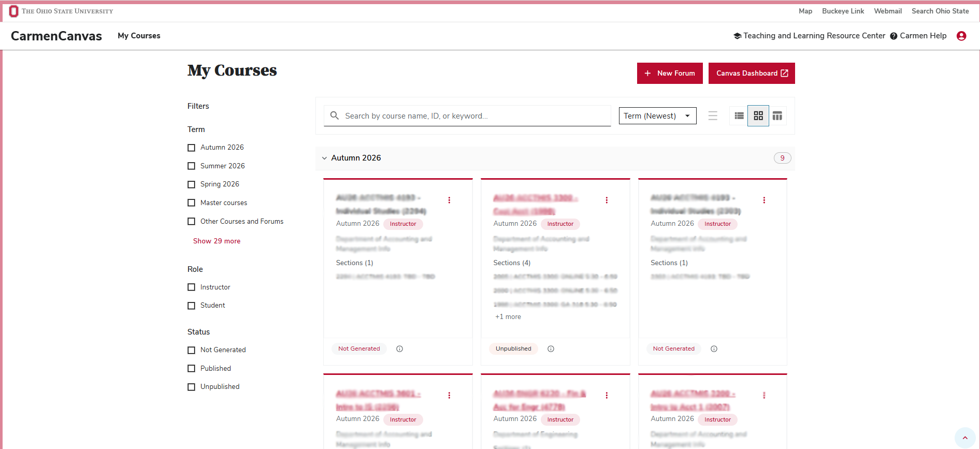Click info icon on Individual Studies (2294) card
The height and width of the screenshot is (449, 980).
(399, 349)
